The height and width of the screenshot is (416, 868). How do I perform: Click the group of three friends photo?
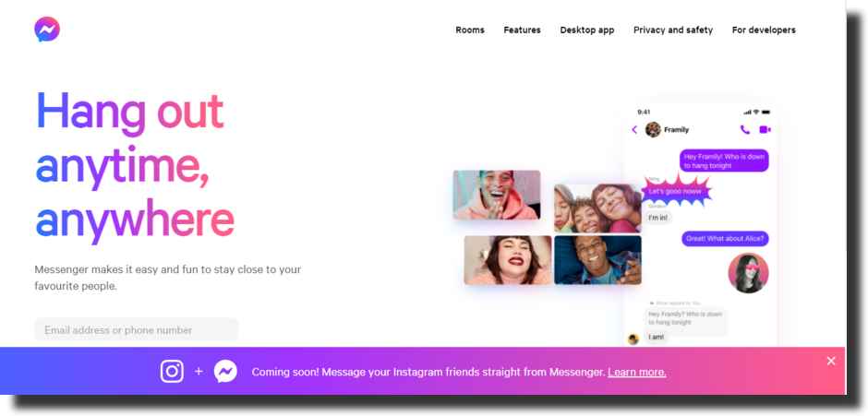597,208
